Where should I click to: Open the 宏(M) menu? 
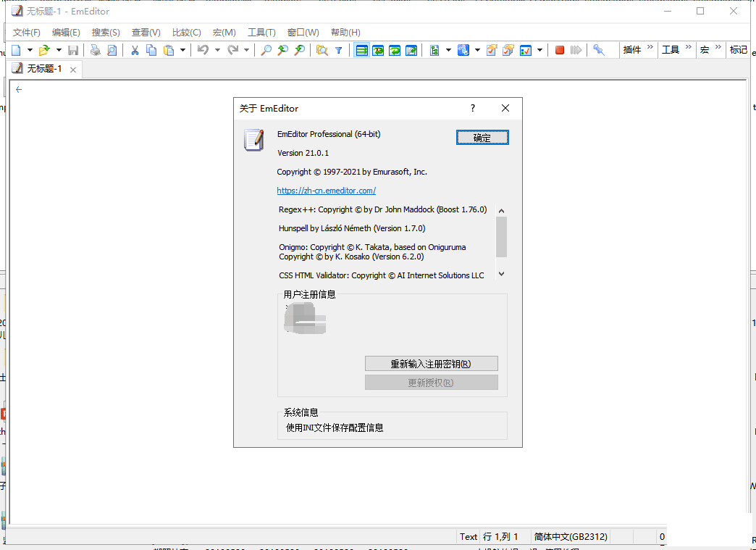point(224,33)
